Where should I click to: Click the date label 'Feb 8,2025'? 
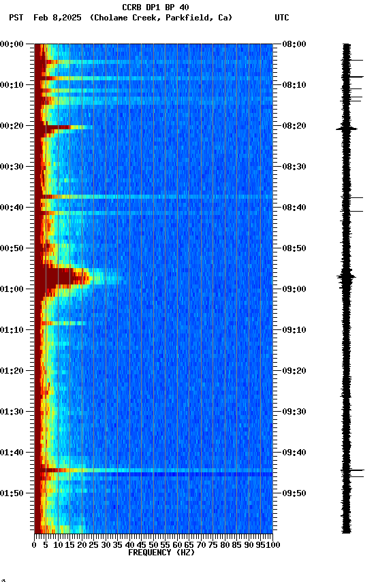coord(57,18)
